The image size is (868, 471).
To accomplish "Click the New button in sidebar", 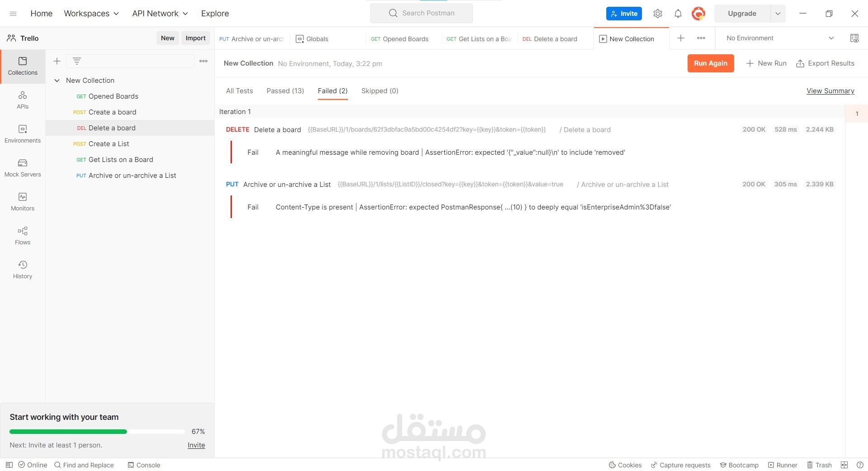I will point(168,38).
